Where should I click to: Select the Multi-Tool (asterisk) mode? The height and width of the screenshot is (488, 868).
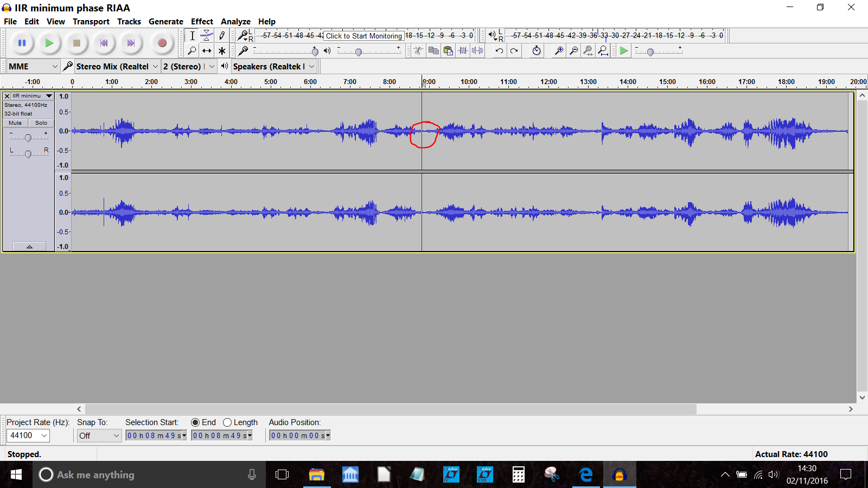(x=221, y=50)
